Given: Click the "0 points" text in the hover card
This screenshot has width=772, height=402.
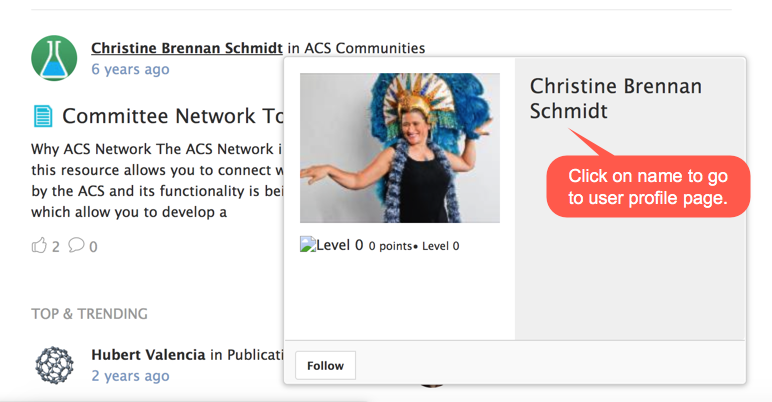Looking at the screenshot, I should pyautogui.click(x=390, y=246).
